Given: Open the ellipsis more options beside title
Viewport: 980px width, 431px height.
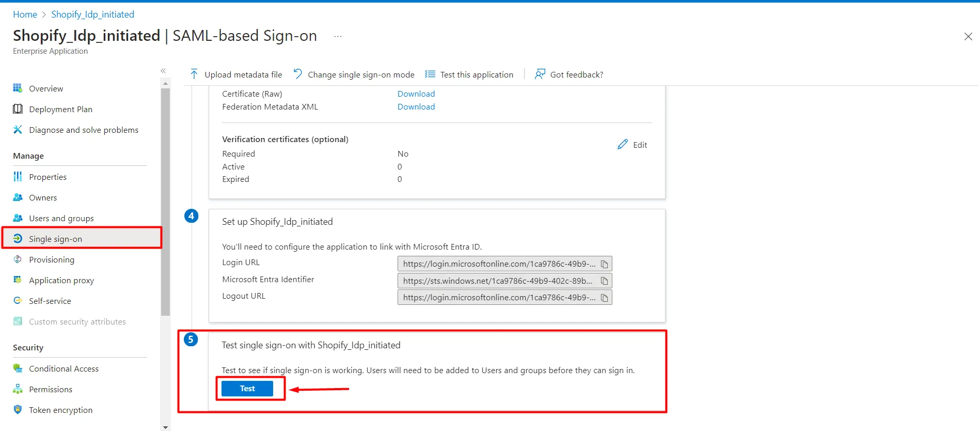Looking at the screenshot, I should [x=338, y=37].
